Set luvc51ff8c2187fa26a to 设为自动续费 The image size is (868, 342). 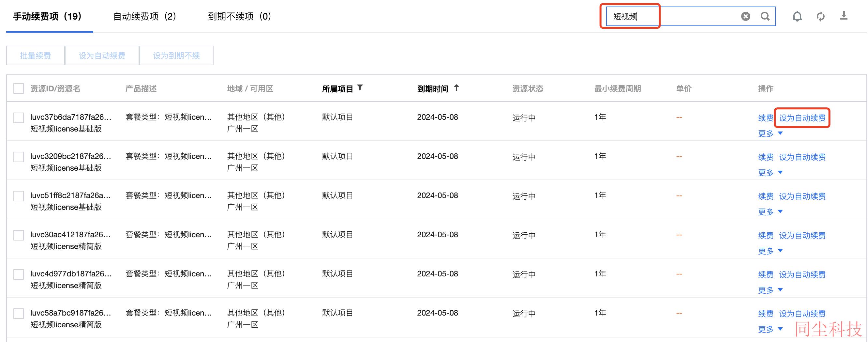coord(802,196)
